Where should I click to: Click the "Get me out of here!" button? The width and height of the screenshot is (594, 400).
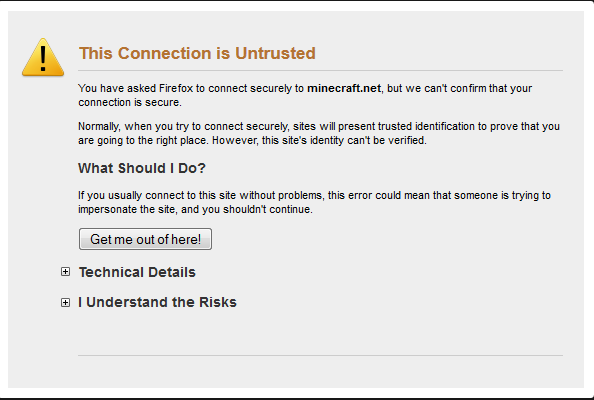(x=145, y=239)
